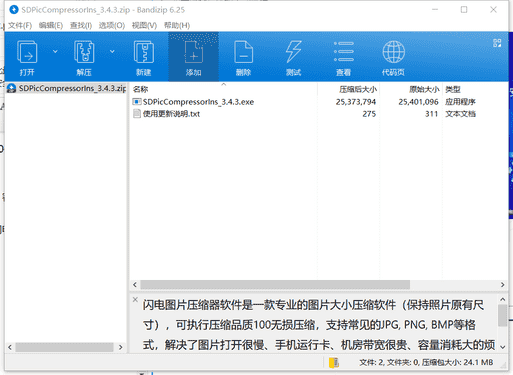Expand the Extract (解压) dropdown arrow
Viewport: 513px width, 375px height.
pyautogui.click(x=112, y=51)
